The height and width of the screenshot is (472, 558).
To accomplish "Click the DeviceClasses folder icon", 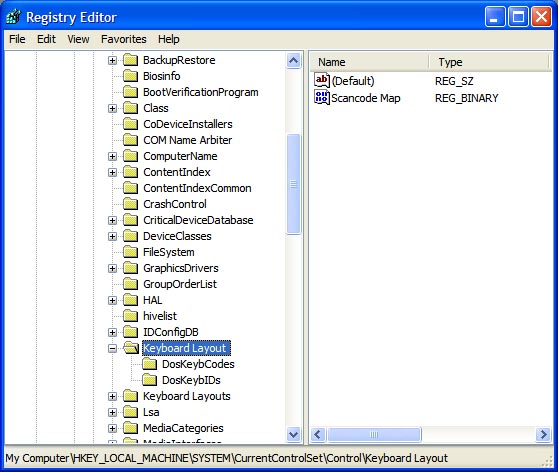I will tap(131, 236).
